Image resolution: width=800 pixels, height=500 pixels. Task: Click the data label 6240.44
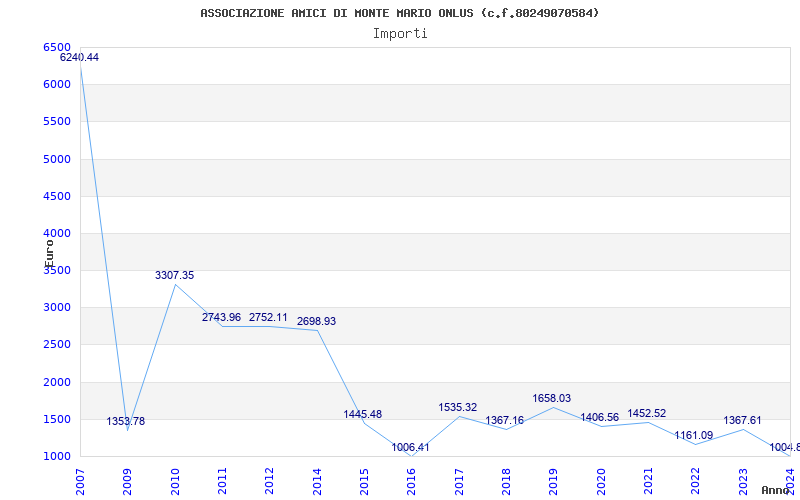pyautogui.click(x=80, y=58)
